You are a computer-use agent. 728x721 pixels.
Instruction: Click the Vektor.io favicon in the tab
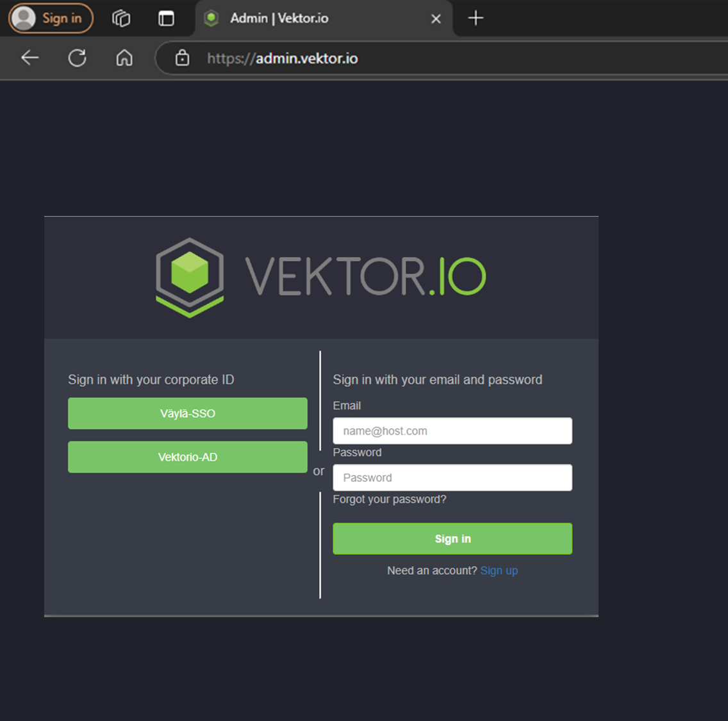[x=211, y=19]
